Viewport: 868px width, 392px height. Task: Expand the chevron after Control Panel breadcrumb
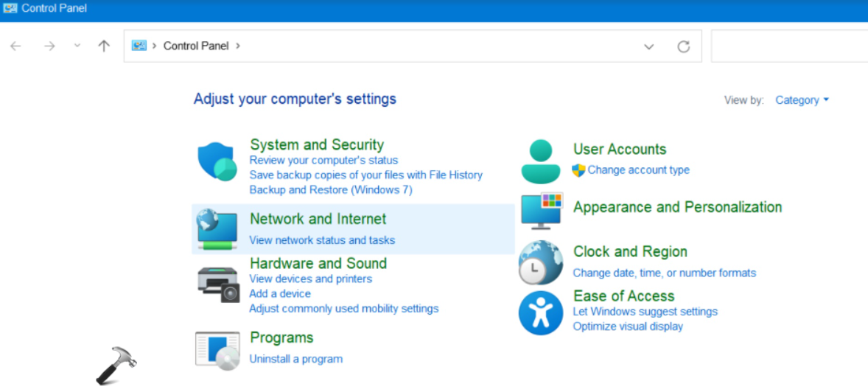(238, 46)
